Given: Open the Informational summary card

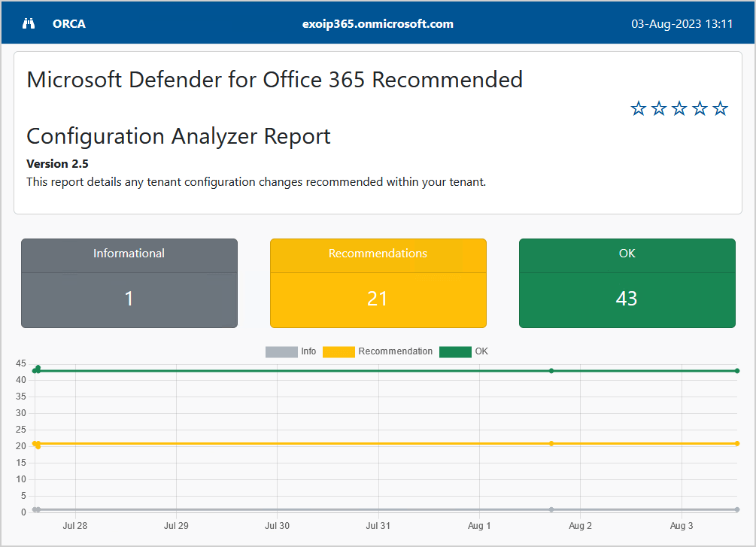Looking at the screenshot, I should pyautogui.click(x=129, y=284).
